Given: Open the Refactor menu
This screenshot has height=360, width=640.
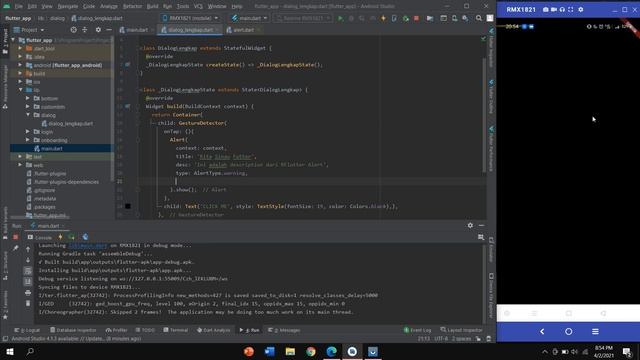Looking at the screenshot, I should tap(132, 7).
